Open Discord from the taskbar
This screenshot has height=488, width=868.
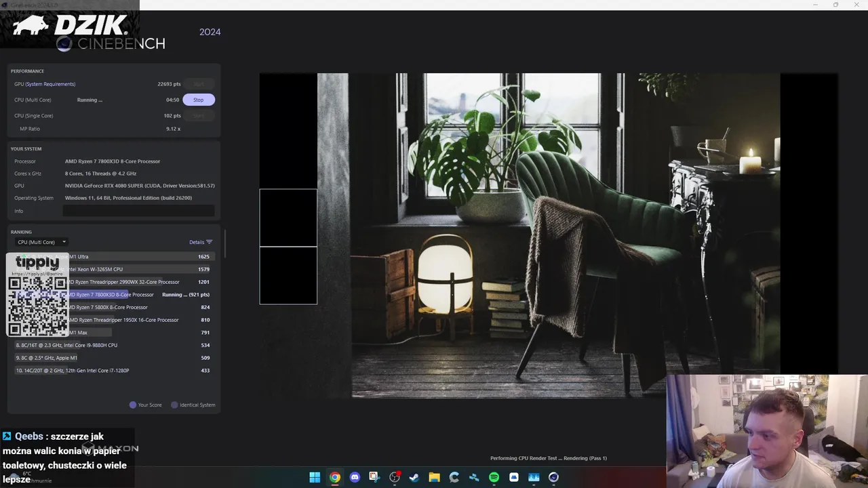355,477
